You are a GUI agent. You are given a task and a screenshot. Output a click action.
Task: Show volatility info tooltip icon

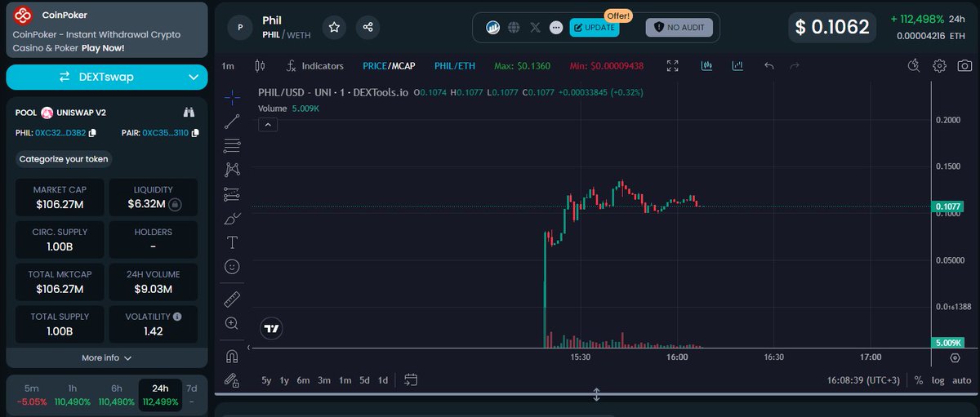(177, 317)
